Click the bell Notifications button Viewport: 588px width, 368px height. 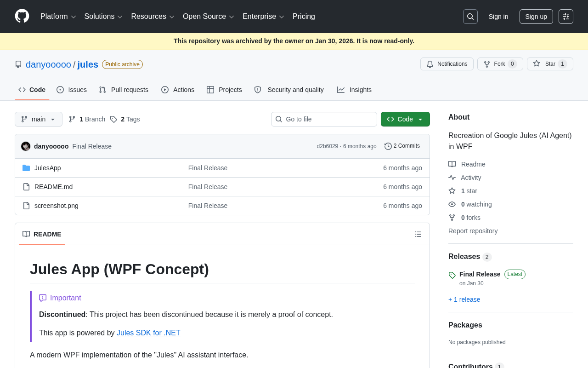point(447,64)
